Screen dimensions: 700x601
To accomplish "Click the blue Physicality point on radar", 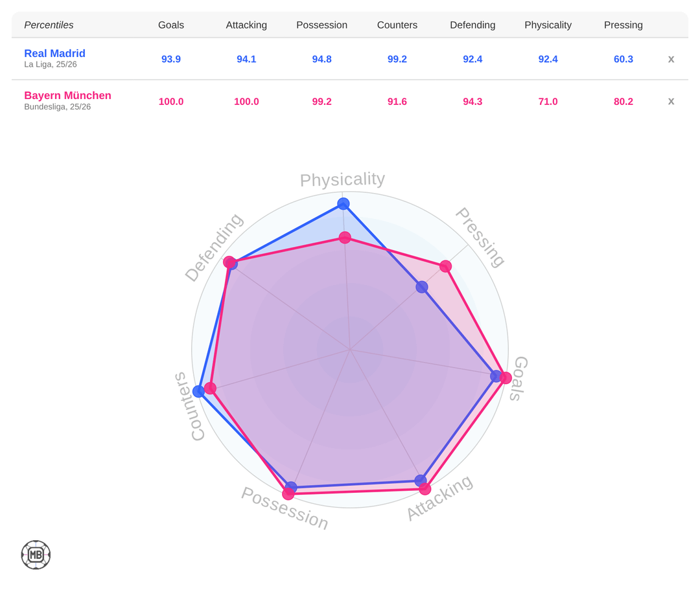I will click(x=344, y=204).
